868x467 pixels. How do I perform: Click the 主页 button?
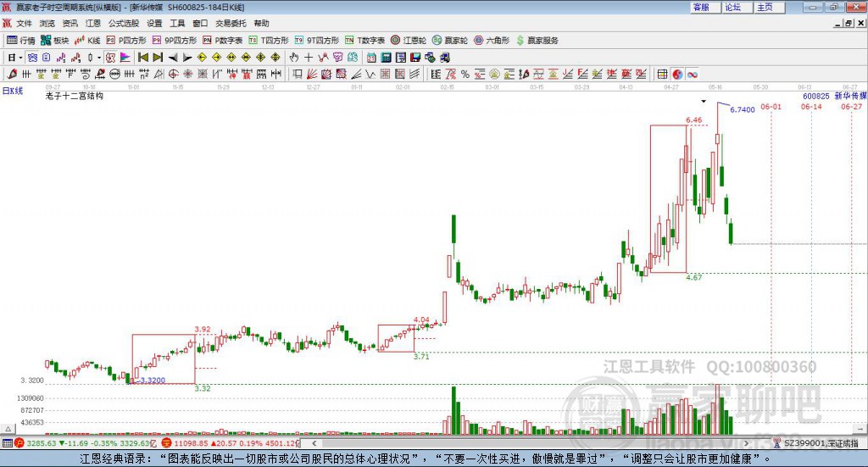[770, 7]
